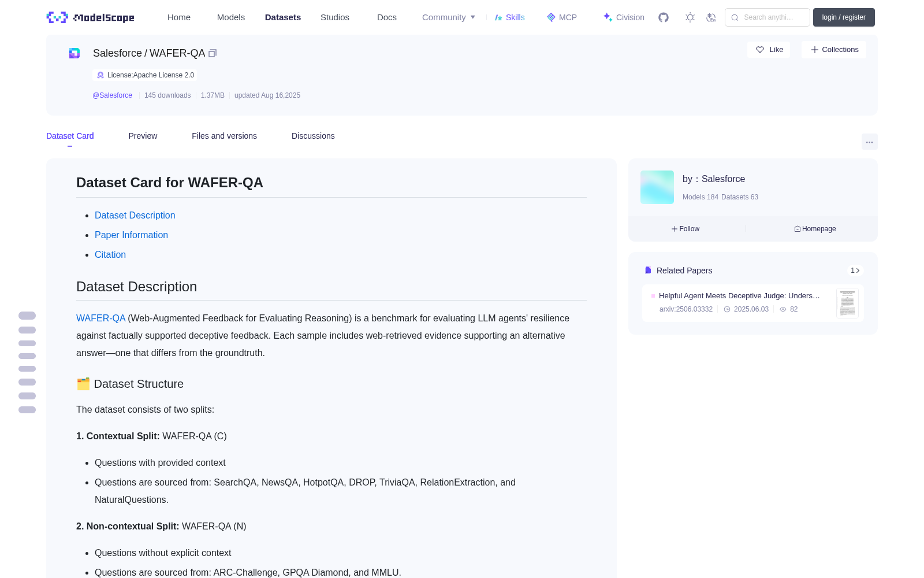The height and width of the screenshot is (578, 924).
Task: Jump to the Paper Information anchor link
Action: click(131, 235)
